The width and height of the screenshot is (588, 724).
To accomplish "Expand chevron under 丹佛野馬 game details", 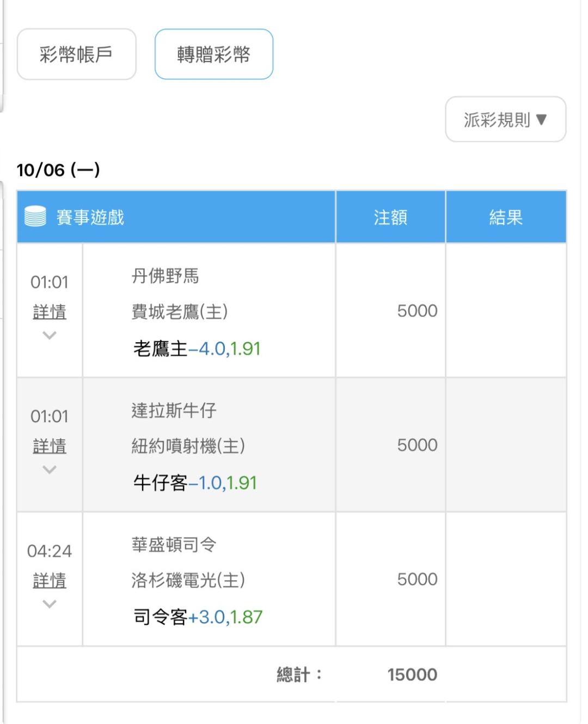I will pos(50,335).
